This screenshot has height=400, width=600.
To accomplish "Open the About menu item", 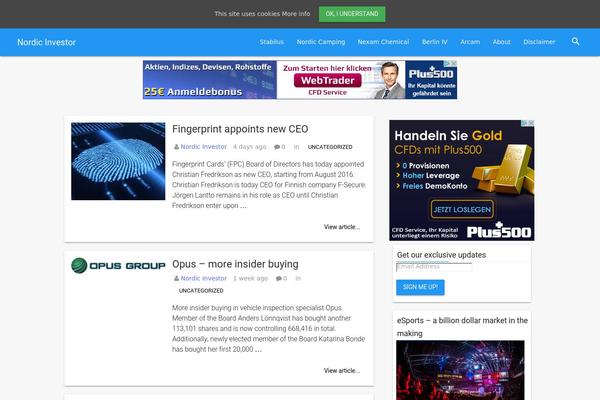I will point(502,42).
